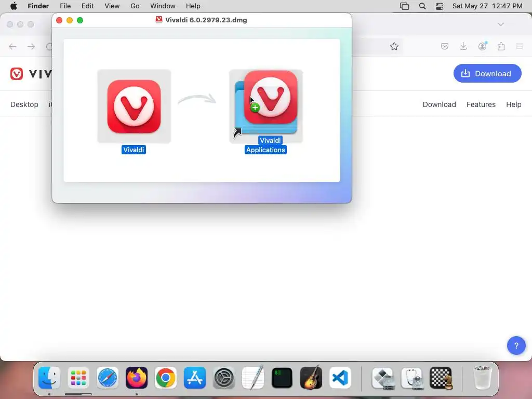Open the Help link on the Vivaldi page
532x399 pixels.
pos(513,104)
